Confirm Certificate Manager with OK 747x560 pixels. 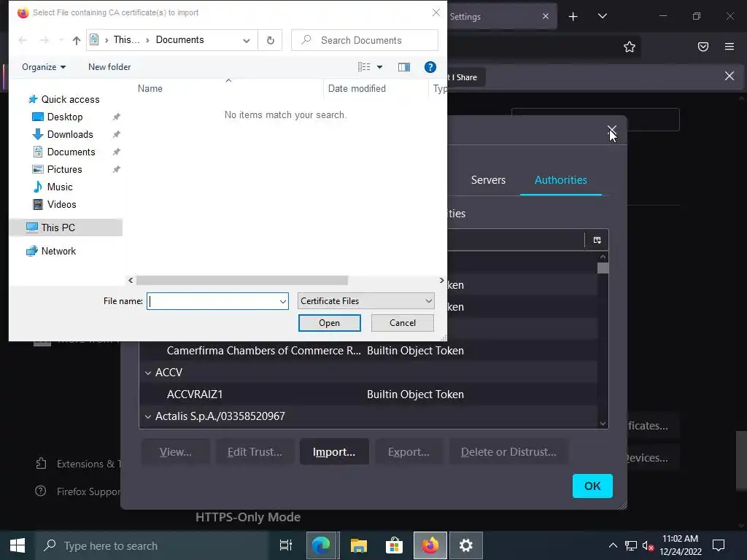[x=592, y=486]
